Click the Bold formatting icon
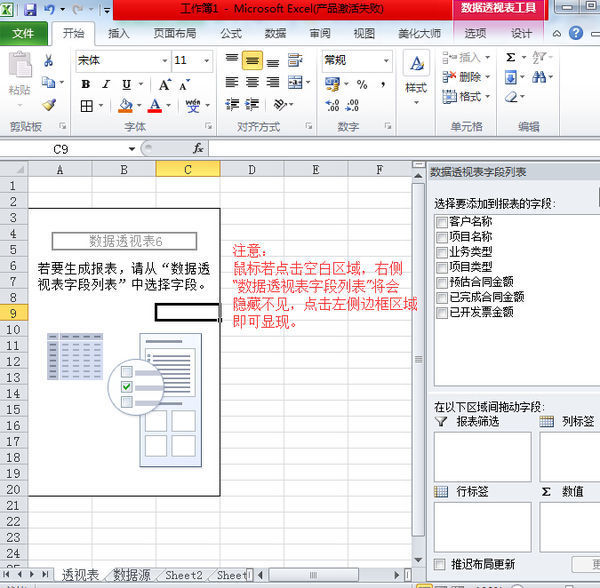600x588 pixels. click(83, 84)
